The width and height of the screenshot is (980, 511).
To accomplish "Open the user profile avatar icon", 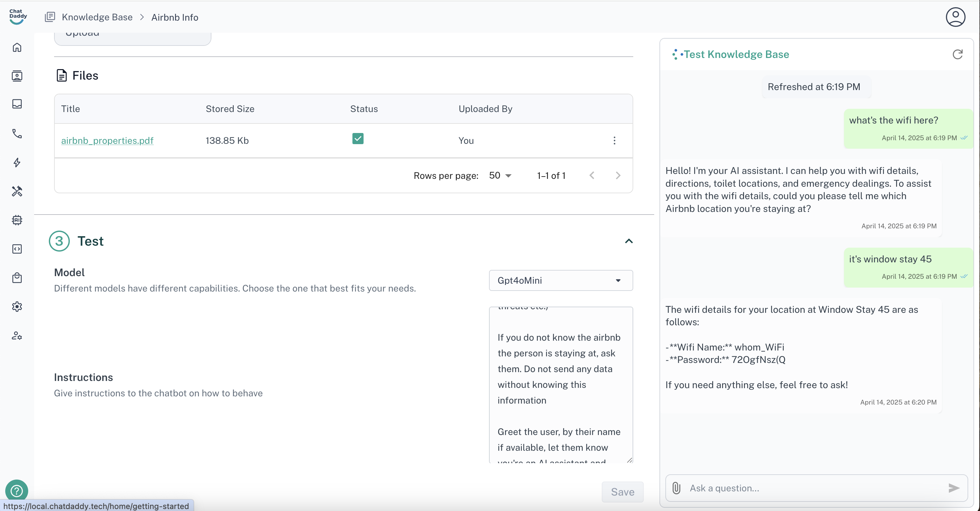I will coord(955,17).
